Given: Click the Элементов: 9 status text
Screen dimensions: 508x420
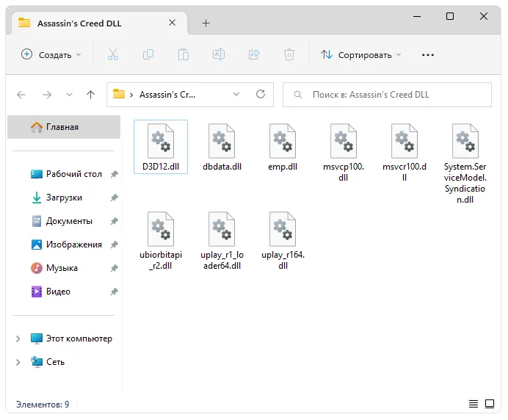Looking at the screenshot, I should 43,405.
